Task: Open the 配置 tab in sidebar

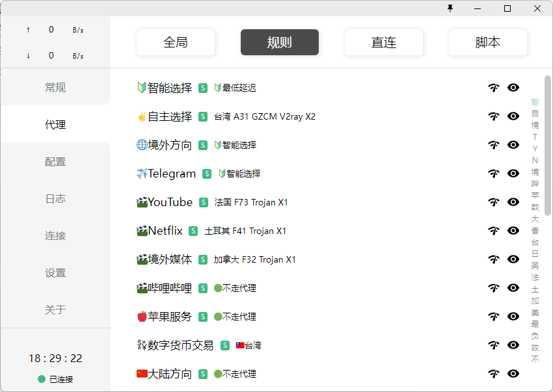Action: click(55, 162)
